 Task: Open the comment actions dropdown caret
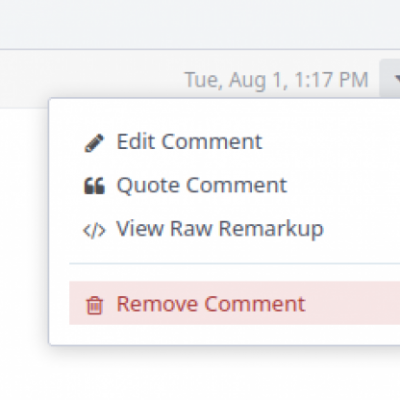click(x=390, y=79)
